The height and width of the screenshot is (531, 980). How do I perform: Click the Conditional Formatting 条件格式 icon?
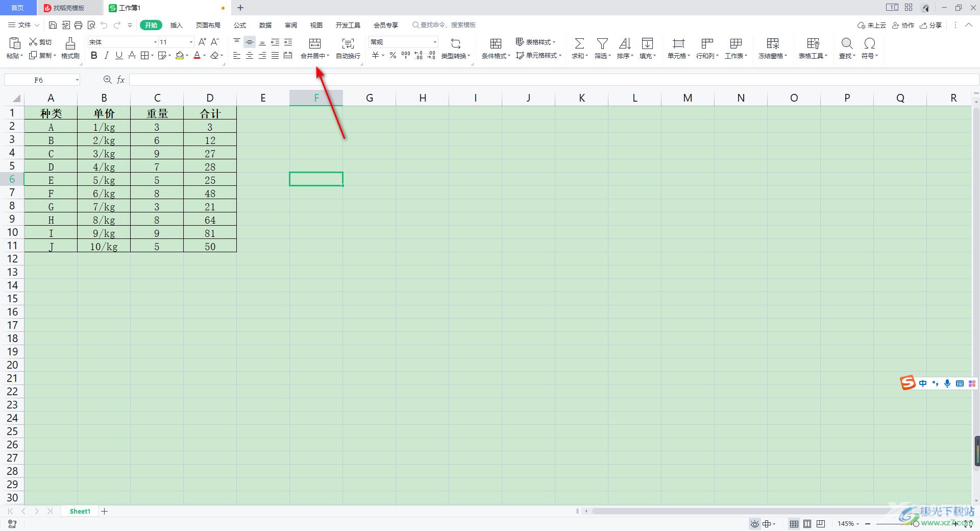coord(496,43)
